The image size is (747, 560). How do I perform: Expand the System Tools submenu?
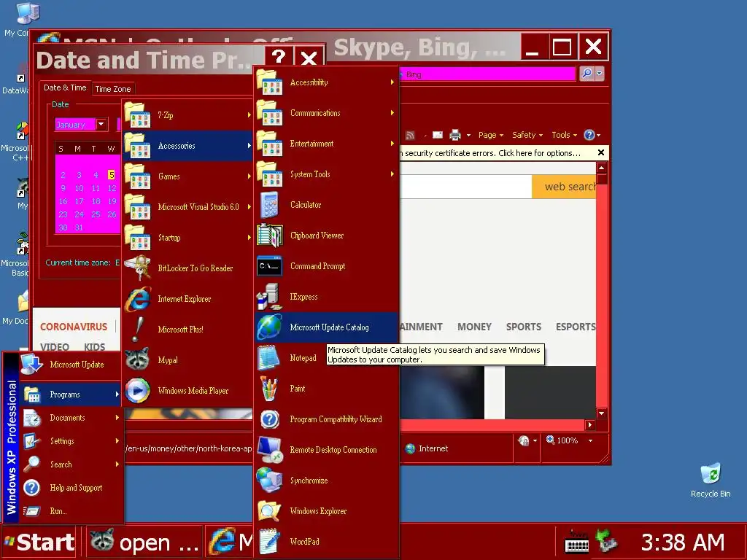coord(326,174)
